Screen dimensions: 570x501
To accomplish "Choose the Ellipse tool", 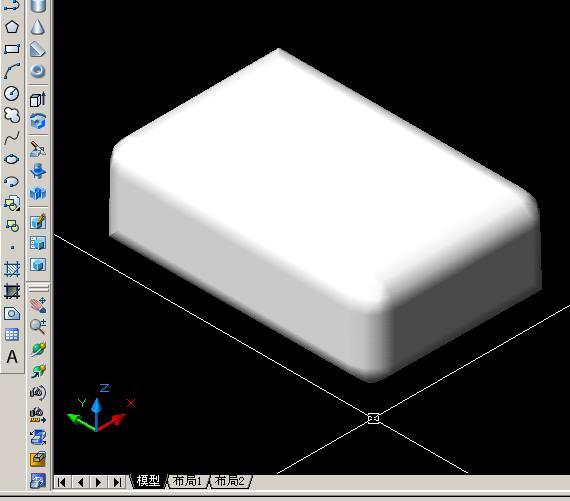I will tap(12, 159).
